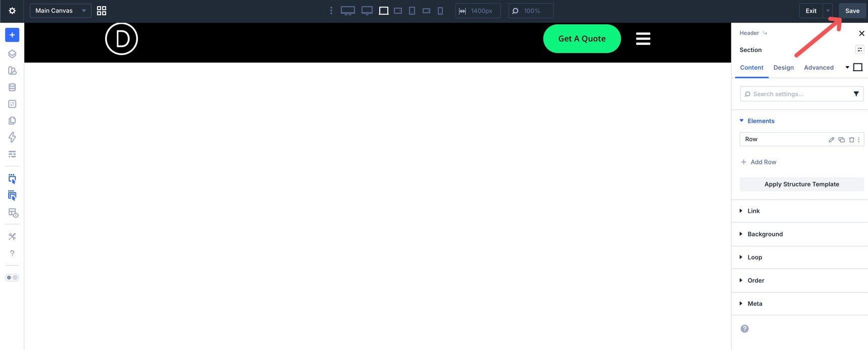This screenshot has width=868, height=350.
Task: Click the Divi logo in header
Action: tap(121, 39)
